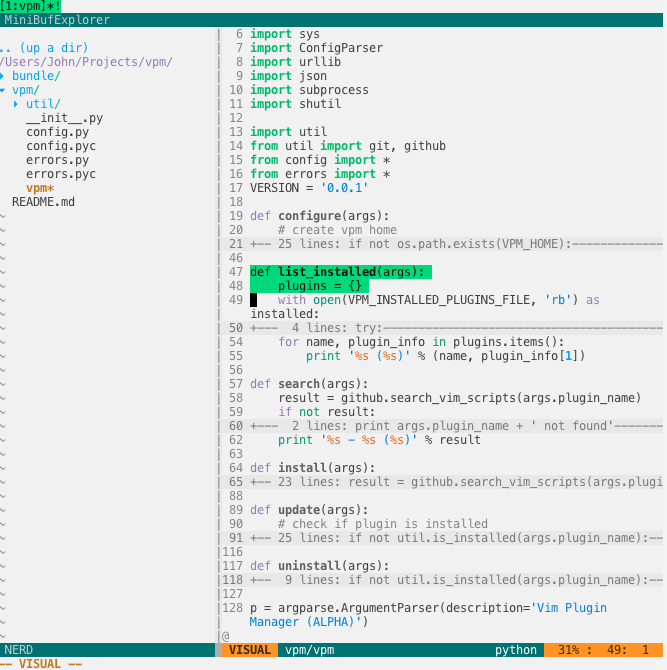
Task: Click line number 47 in the gutter
Action: pos(236,272)
